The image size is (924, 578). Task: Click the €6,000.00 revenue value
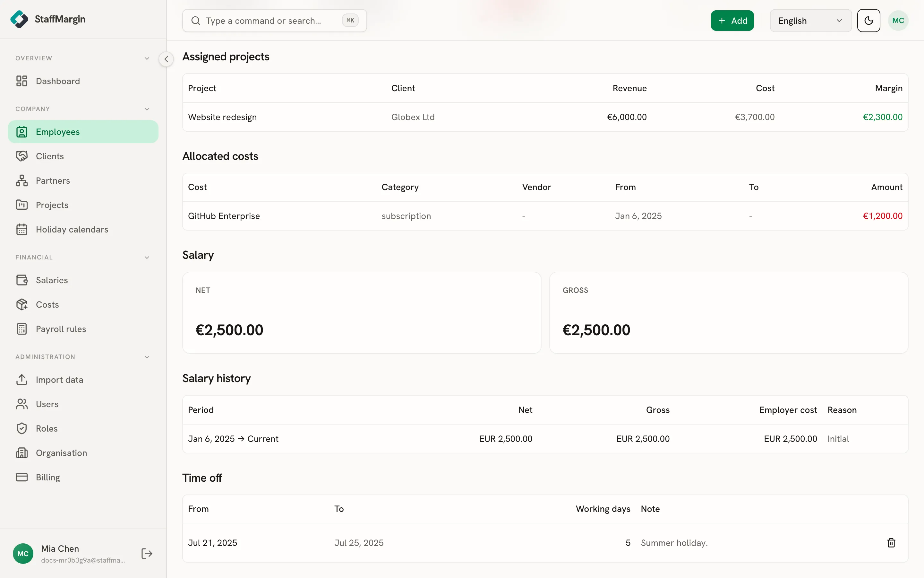pos(627,117)
